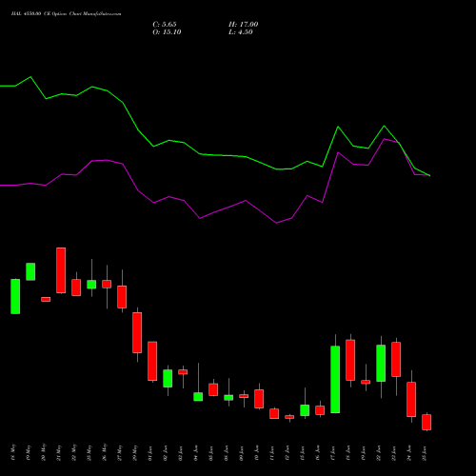Viewport: 476px width, 476px height.
Task: Click the low value 'L: 4.50'
Action: click(241, 32)
